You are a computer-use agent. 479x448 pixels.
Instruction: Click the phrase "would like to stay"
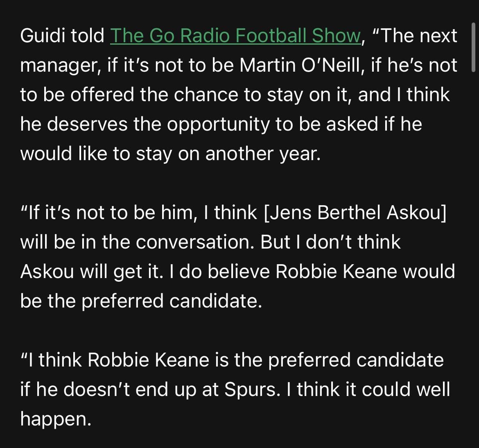click(x=95, y=154)
